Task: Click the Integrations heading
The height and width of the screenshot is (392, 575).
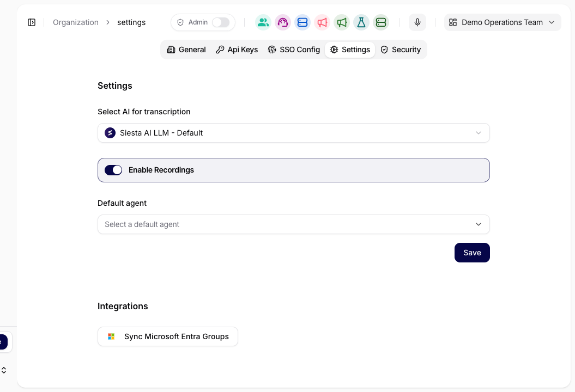Action: 123,307
